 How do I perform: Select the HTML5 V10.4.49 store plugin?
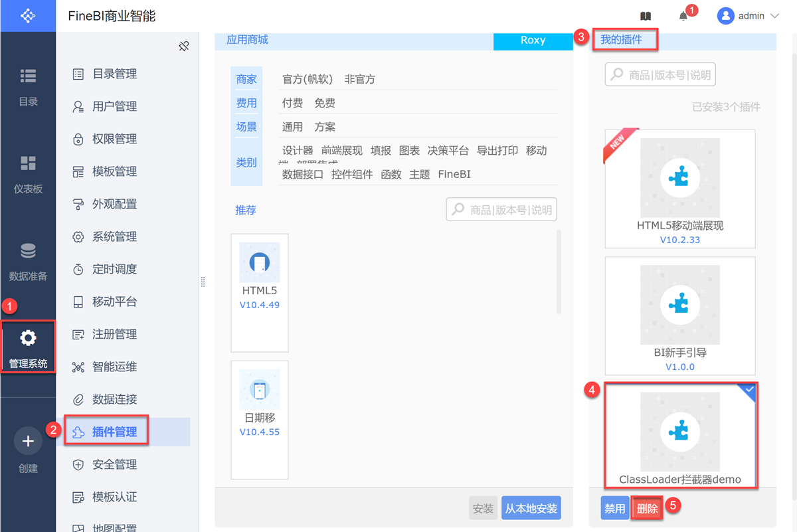pyautogui.click(x=260, y=292)
